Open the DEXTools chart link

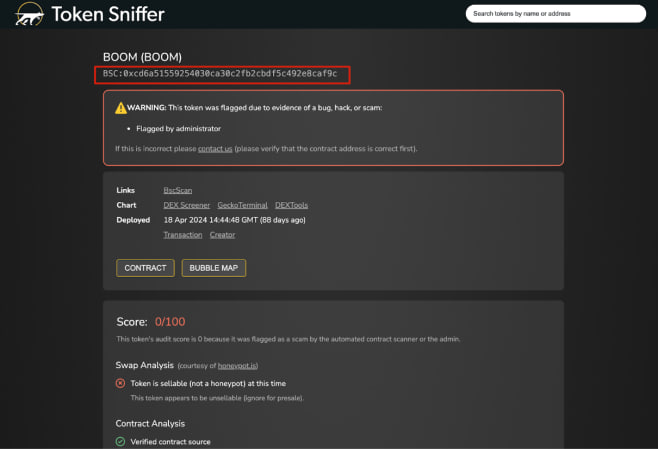point(291,205)
